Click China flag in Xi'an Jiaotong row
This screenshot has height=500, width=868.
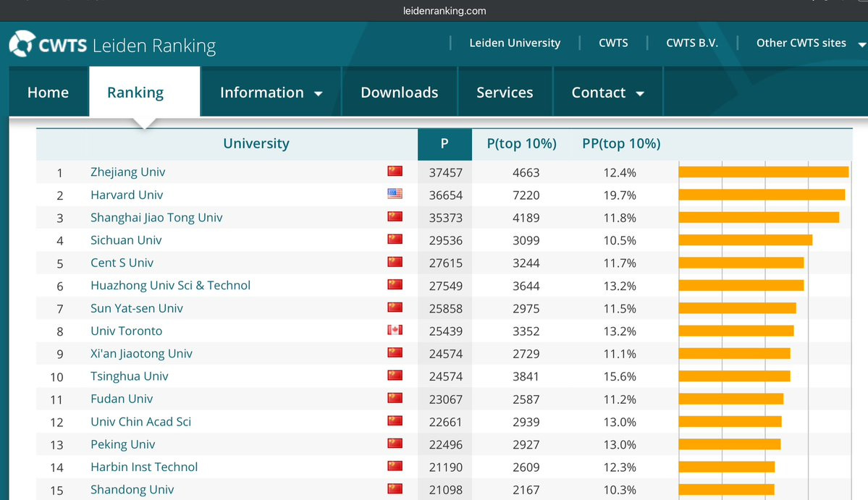(x=395, y=353)
